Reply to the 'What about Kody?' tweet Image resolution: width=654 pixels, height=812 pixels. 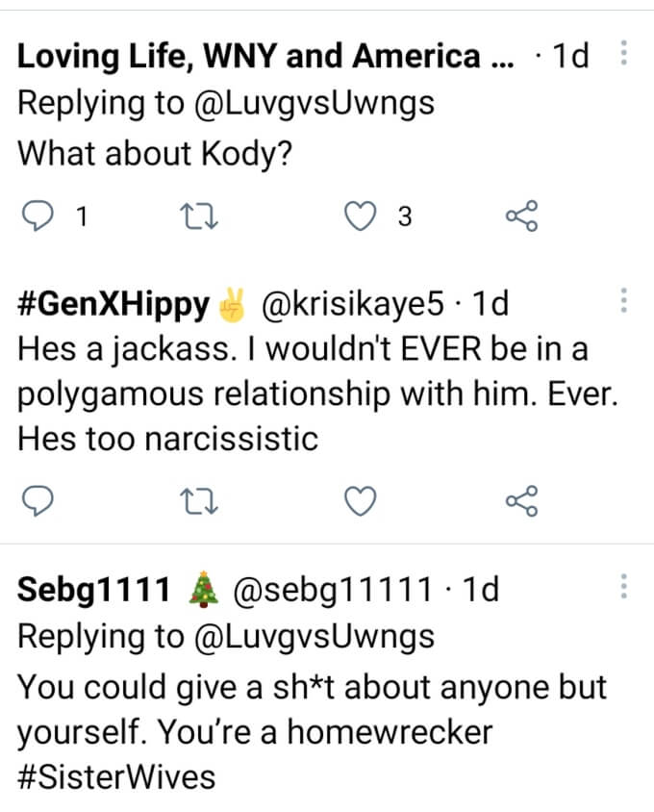(36, 217)
